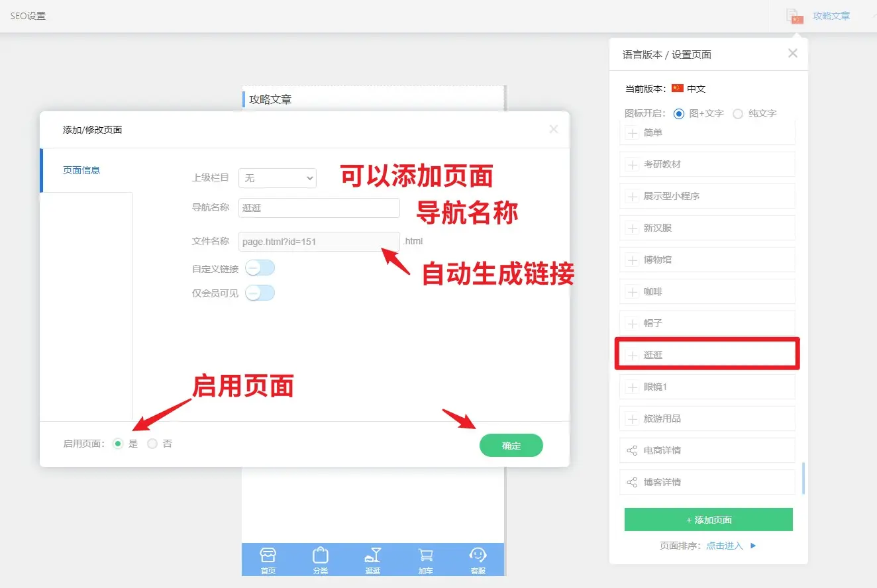Select the 纯文字 radio option

coord(738,113)
